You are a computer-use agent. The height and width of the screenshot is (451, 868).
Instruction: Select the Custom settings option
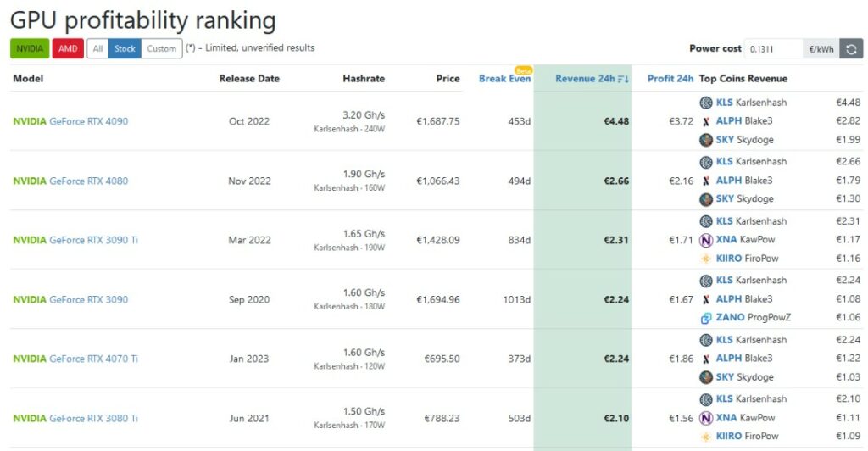[162, 48]
